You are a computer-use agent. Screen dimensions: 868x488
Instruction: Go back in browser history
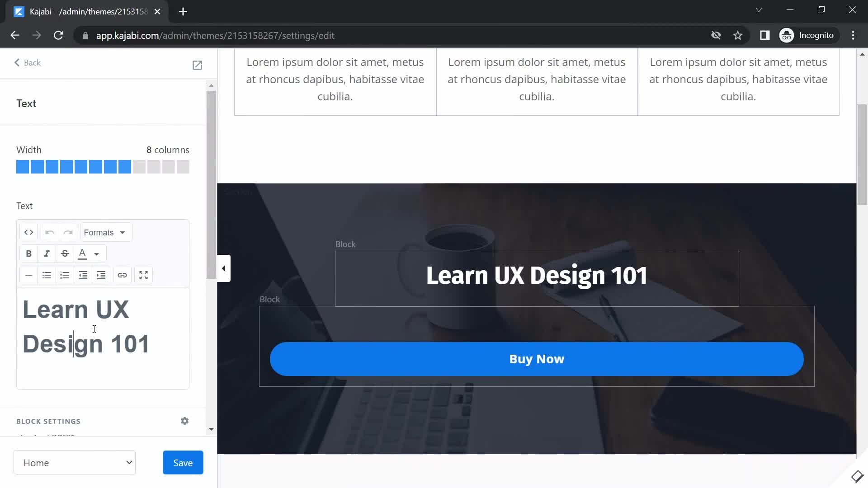point(15,35)
